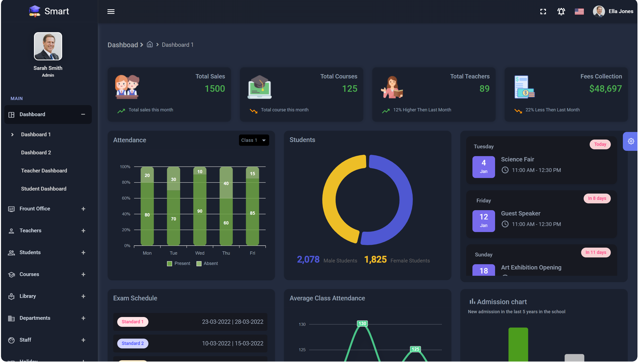Open the notification bell
Image resolution: width=644 pixels, height=362 pixels.
(561, 11)
